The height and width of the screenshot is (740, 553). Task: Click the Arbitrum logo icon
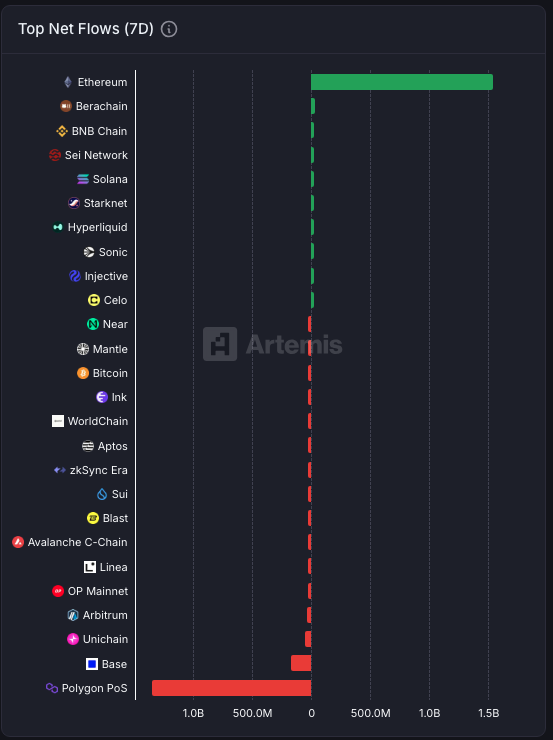[x=73, y=615]
